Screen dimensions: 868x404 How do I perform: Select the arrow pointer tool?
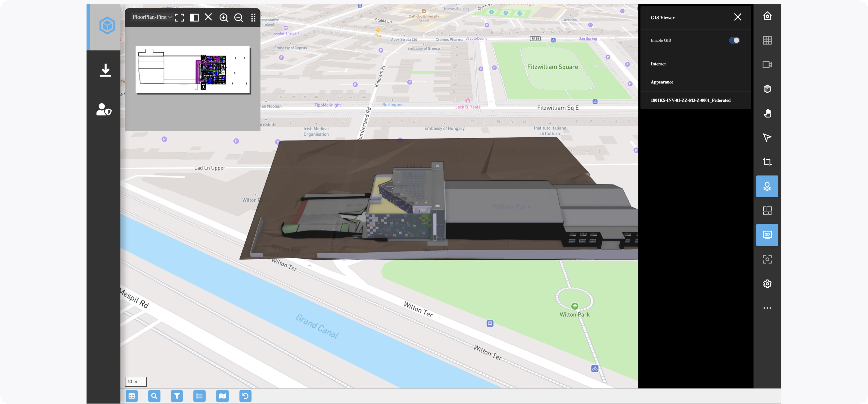[x=767, y=137]
